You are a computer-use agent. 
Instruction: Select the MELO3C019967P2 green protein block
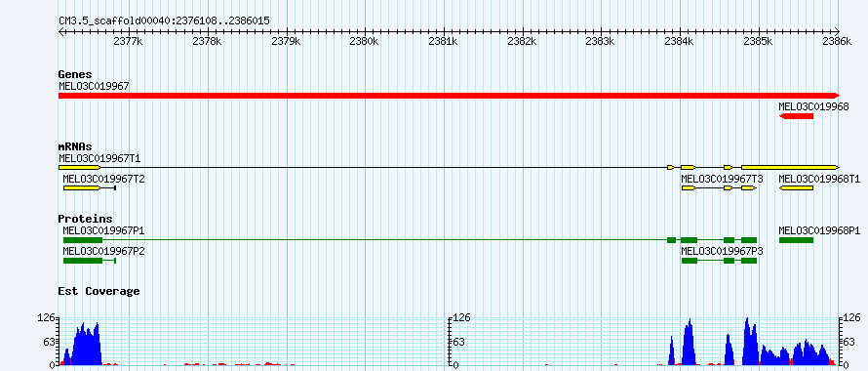tap(83, 261)
